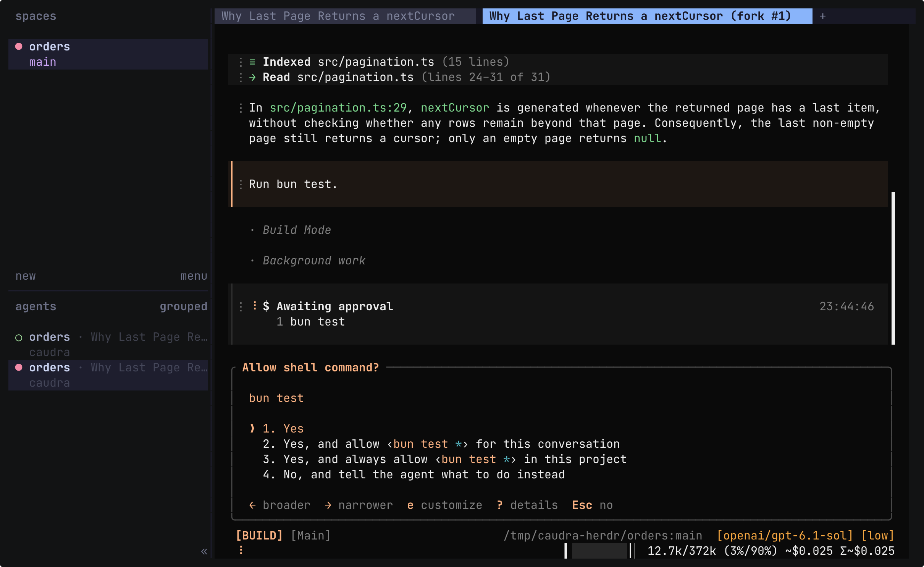
Task: Click 'new' in the spaces panel
Action: 26,276
